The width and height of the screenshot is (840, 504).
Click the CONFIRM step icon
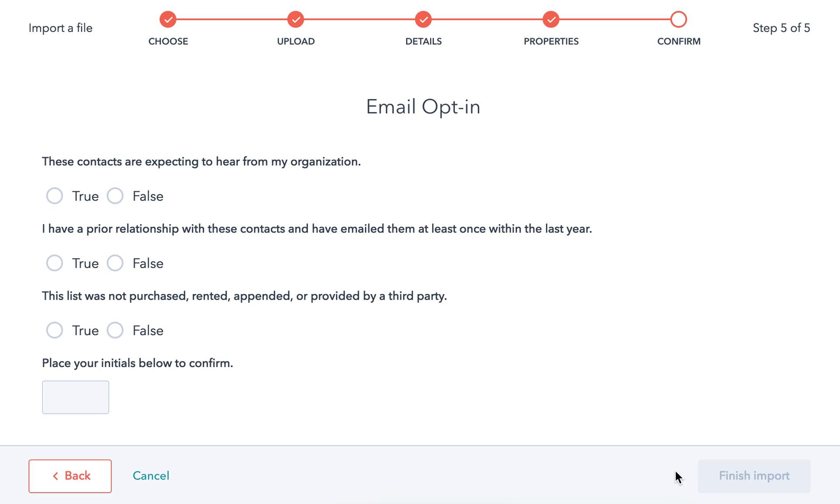point(678,19)
